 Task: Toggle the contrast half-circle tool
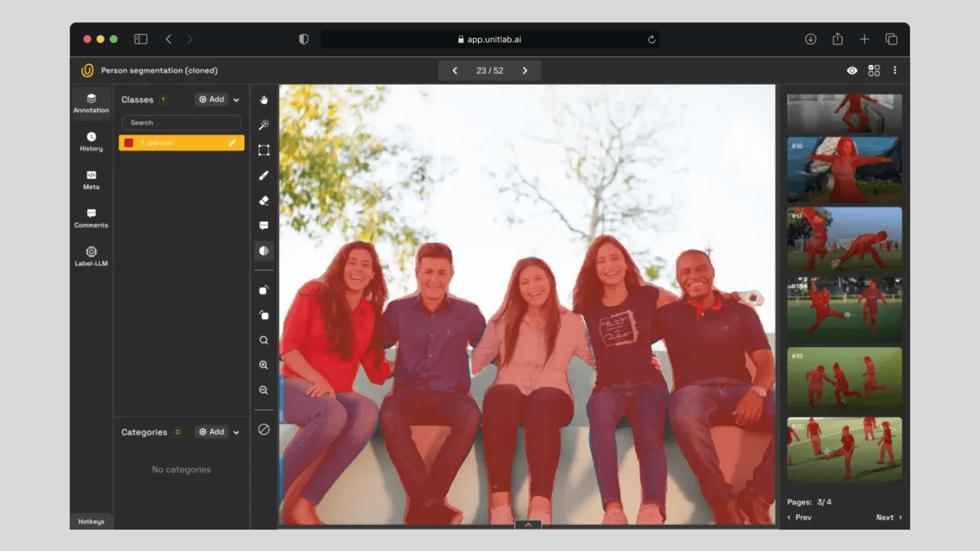click(263, 251)
